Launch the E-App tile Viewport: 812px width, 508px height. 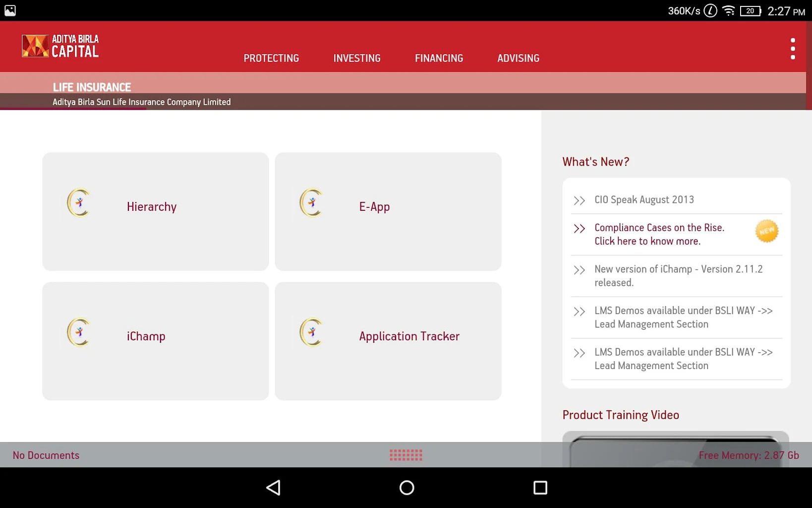click(x=388, y=211)
